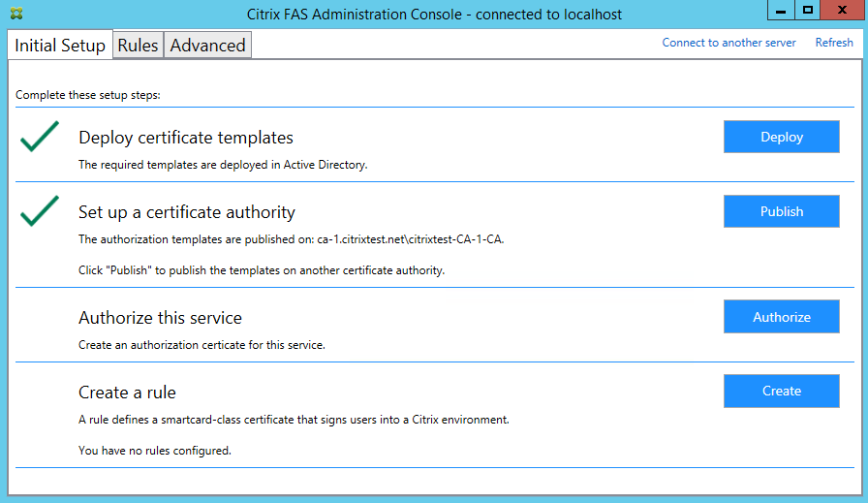This screenshot has height=503, width=868.
Task: Open the Rules tab
Action: pos(138,46)
